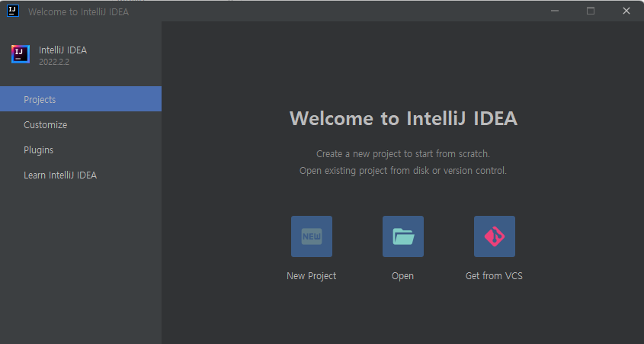This screenshot has height=344, width=644.
Task: Select the Projects tab
Action: (81, 99)
